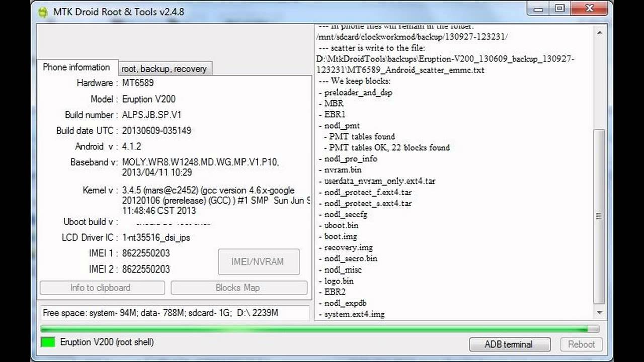Click the nodl_pro_info log entry

pos(348,159)
